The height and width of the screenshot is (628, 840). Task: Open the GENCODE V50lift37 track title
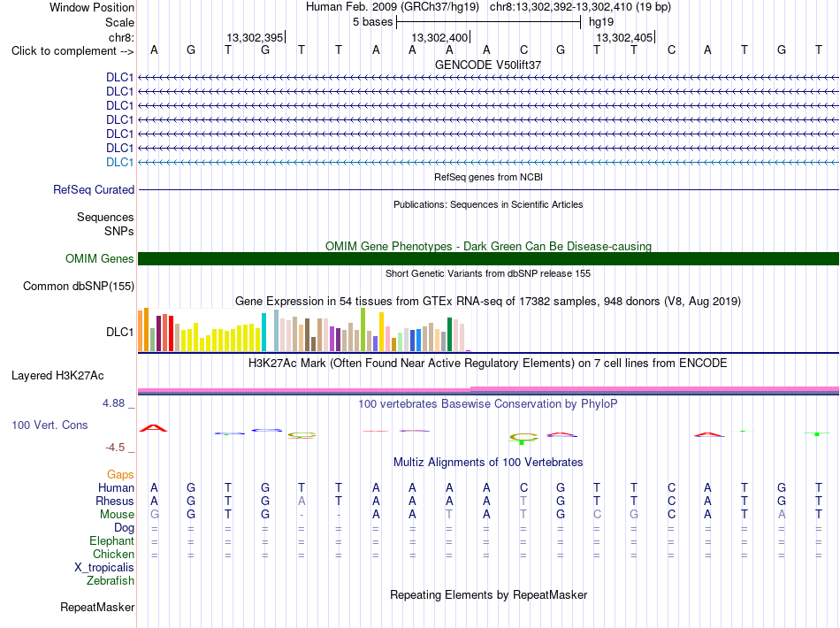[488, 65]
